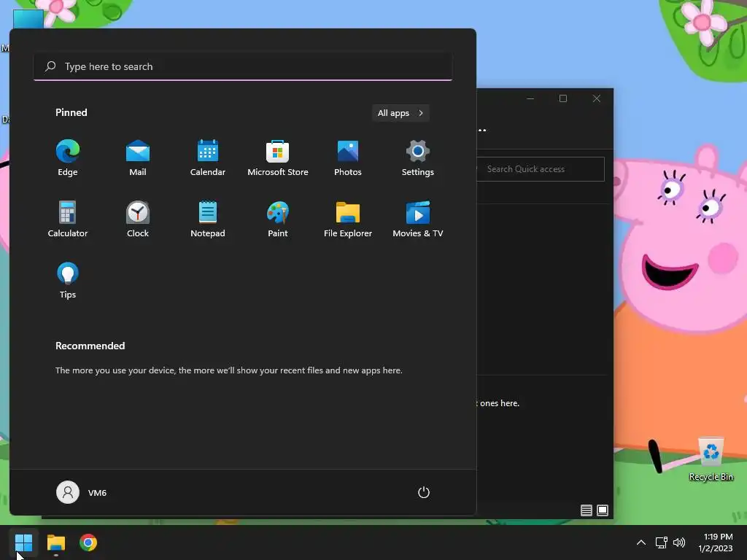Launch the Photos app
The width and height of the screenshot is (747, 560).
coord(348,158)
